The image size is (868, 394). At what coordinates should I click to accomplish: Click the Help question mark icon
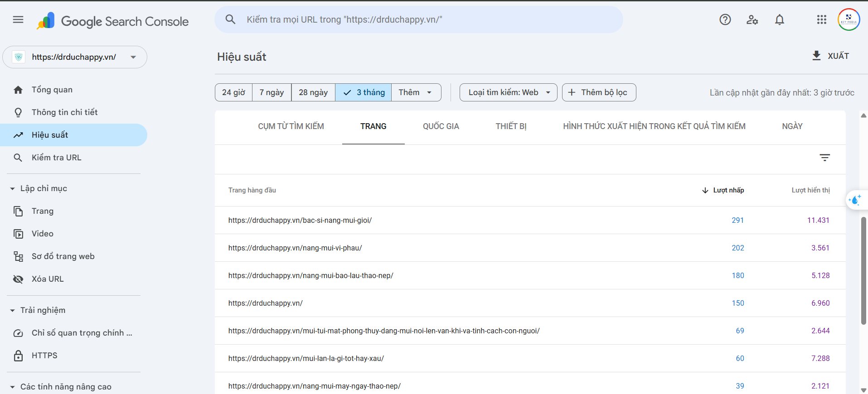click(x=725, y=19)
